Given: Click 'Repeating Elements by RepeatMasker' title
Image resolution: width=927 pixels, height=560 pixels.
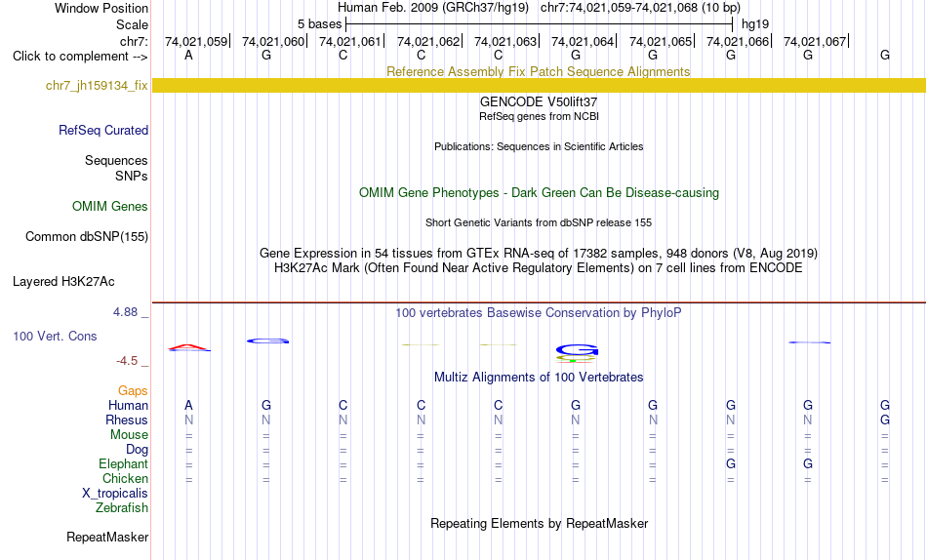Looking at the screenshot, I should tap(540, 523).
